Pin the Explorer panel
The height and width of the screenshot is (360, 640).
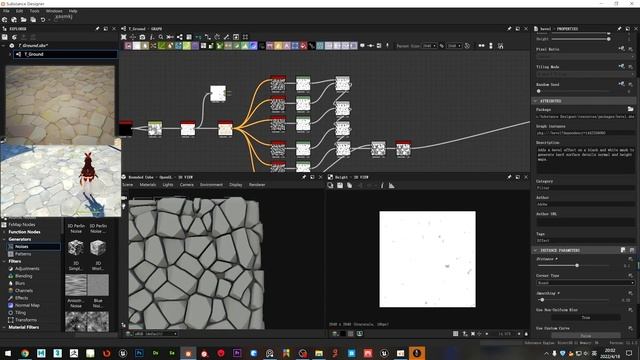click(x=97, y=29)
